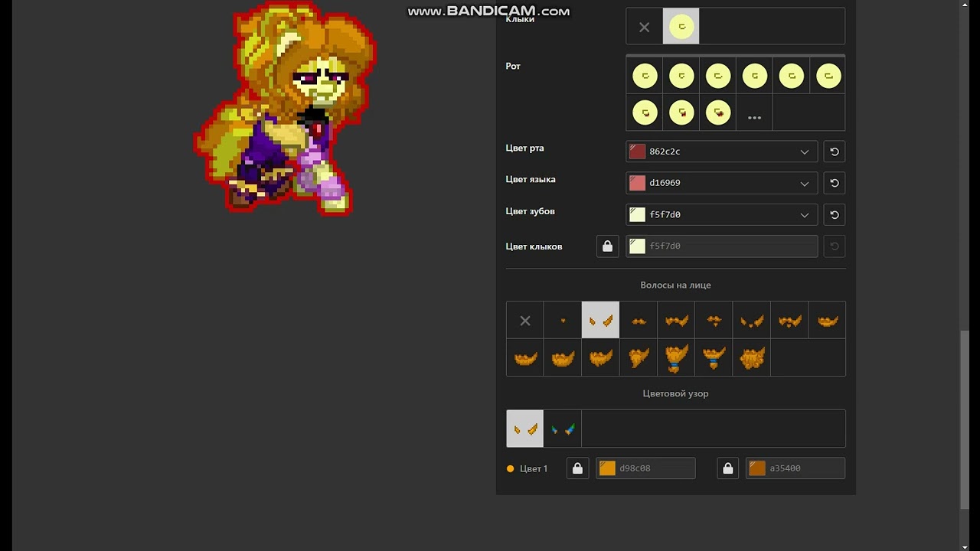Select the first short beard in second row
Image resolution: width=980 pixels, height=551 pixels.
pos(525,357)
